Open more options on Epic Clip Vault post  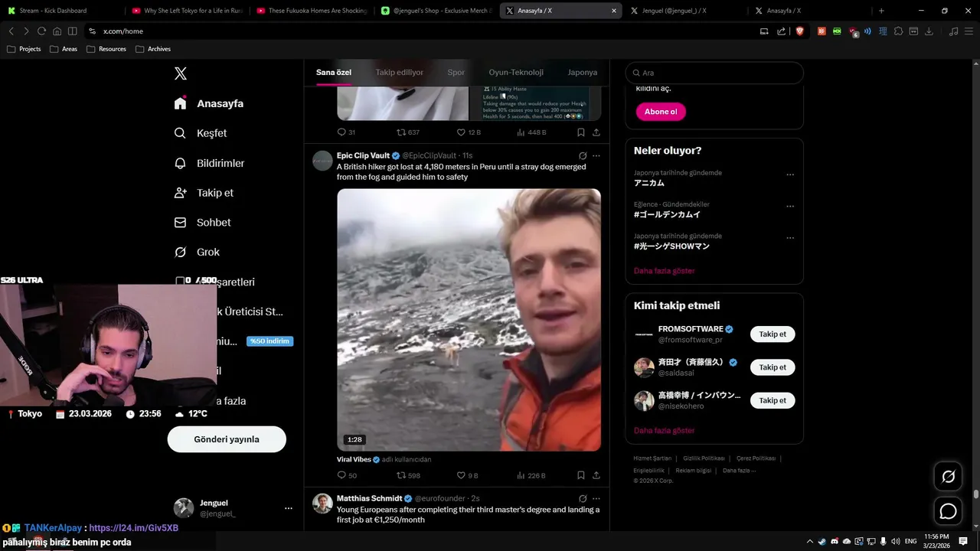pos(596,155)
